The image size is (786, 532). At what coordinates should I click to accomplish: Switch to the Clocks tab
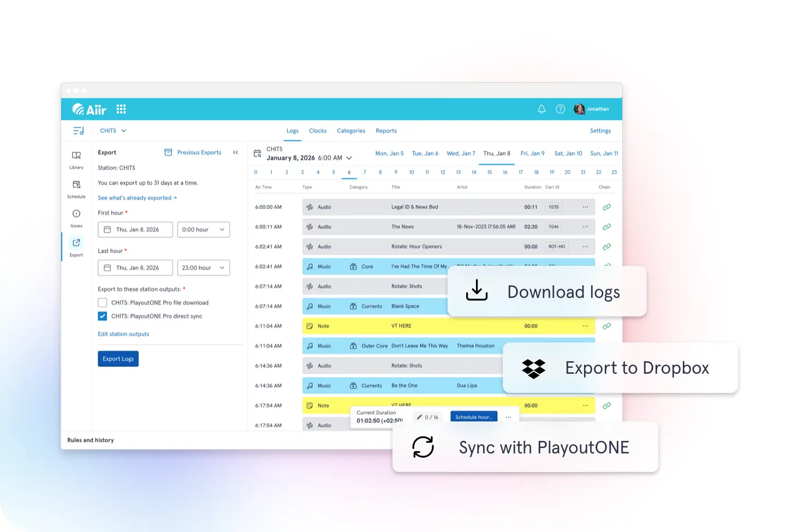(318, 130)
